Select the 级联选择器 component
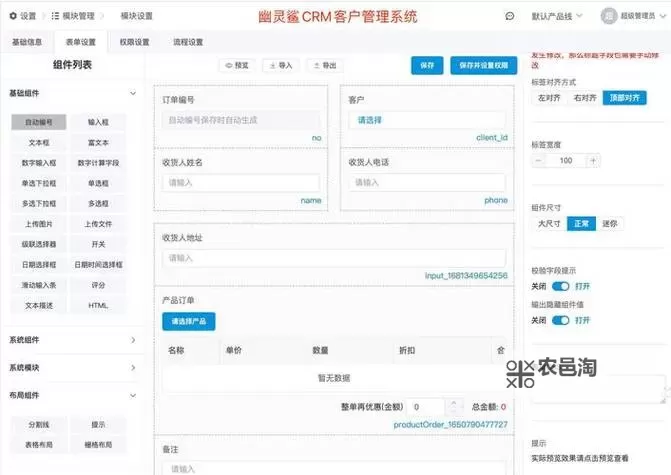This screenshot has height=475, width=671. (x=39, y=244)
